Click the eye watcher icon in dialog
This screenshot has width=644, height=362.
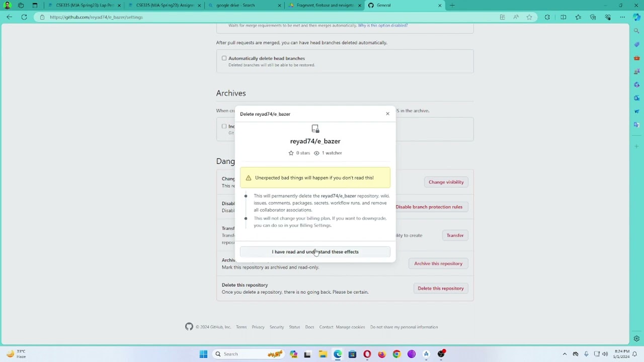pyautogui.click(x=316, y=153)
